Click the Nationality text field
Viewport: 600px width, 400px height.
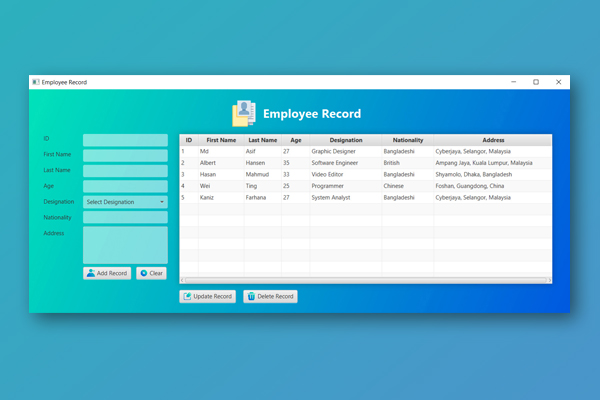pos(125,217)
